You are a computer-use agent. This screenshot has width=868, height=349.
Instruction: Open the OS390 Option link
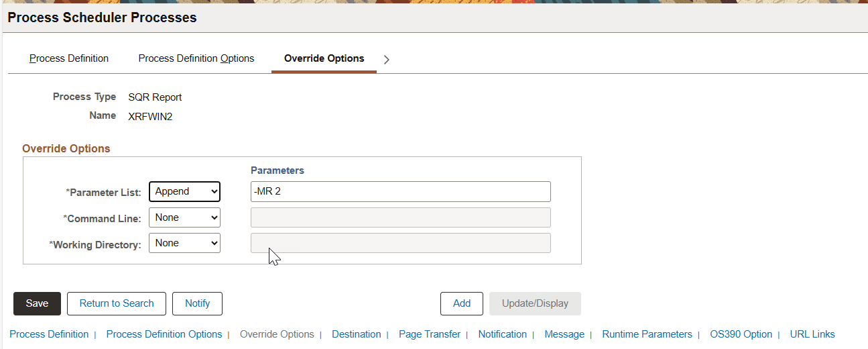click(741, 334)
